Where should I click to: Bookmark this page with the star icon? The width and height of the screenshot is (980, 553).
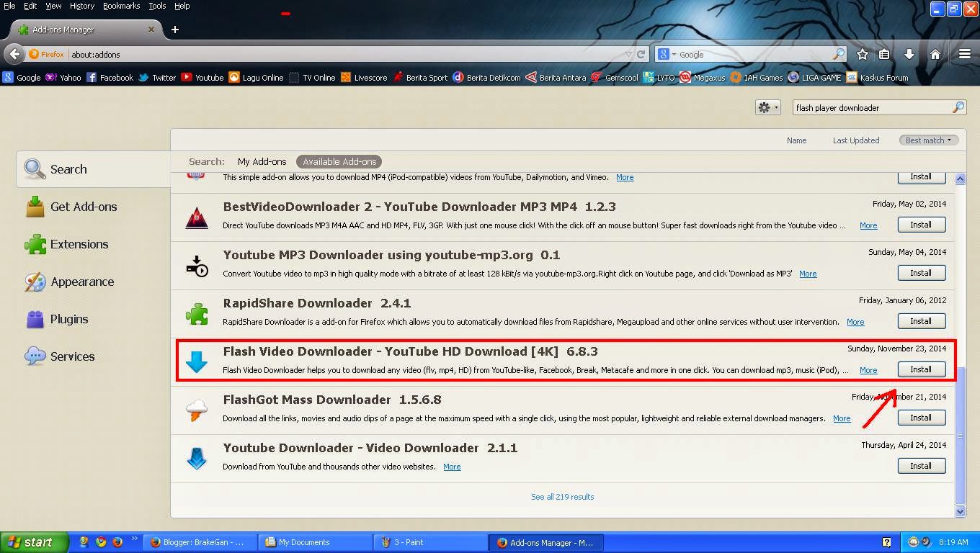tap(862, 53)
